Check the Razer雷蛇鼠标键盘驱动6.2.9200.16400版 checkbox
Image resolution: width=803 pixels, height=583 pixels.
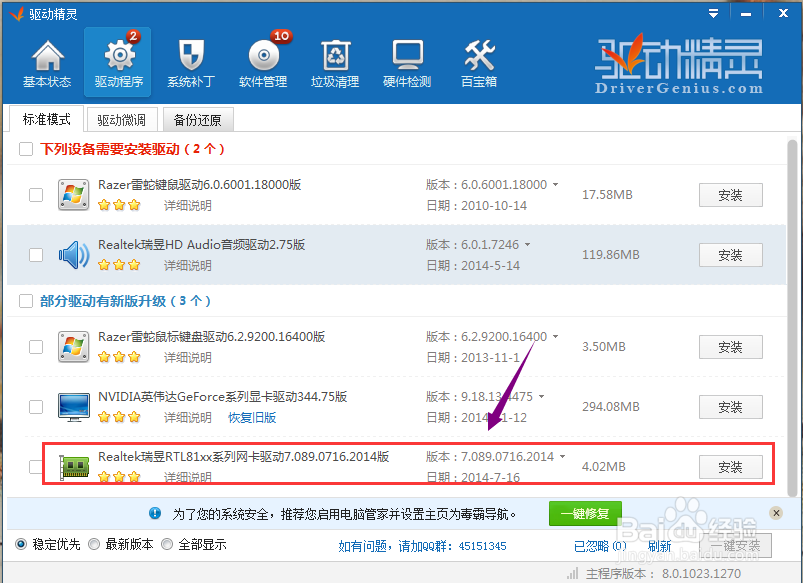click(x=36, y=347)
